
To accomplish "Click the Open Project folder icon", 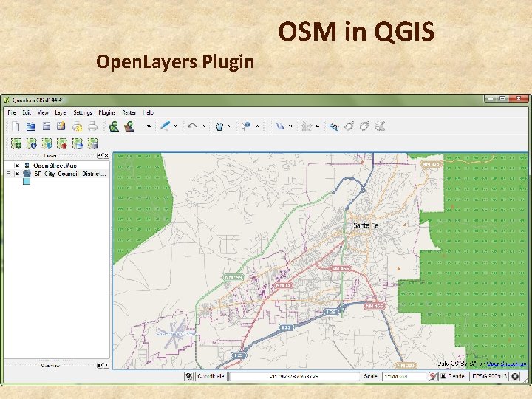I will [x=30, y=126].
